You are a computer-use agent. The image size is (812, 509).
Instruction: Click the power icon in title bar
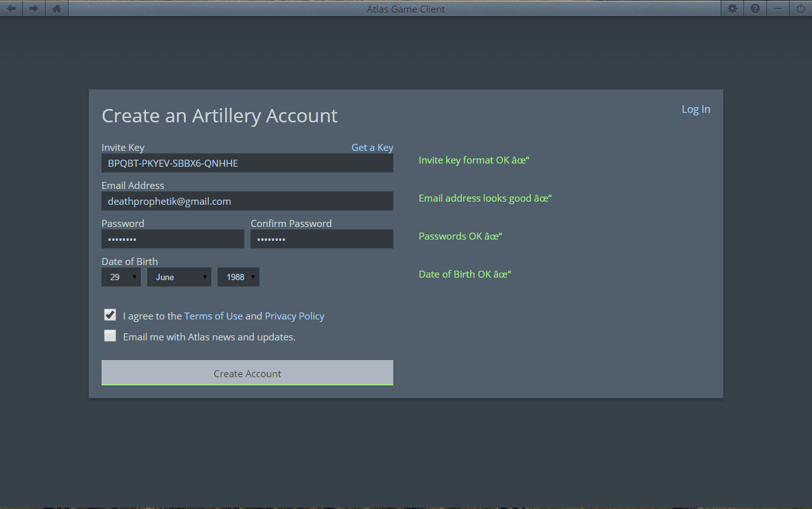(801, 9)
